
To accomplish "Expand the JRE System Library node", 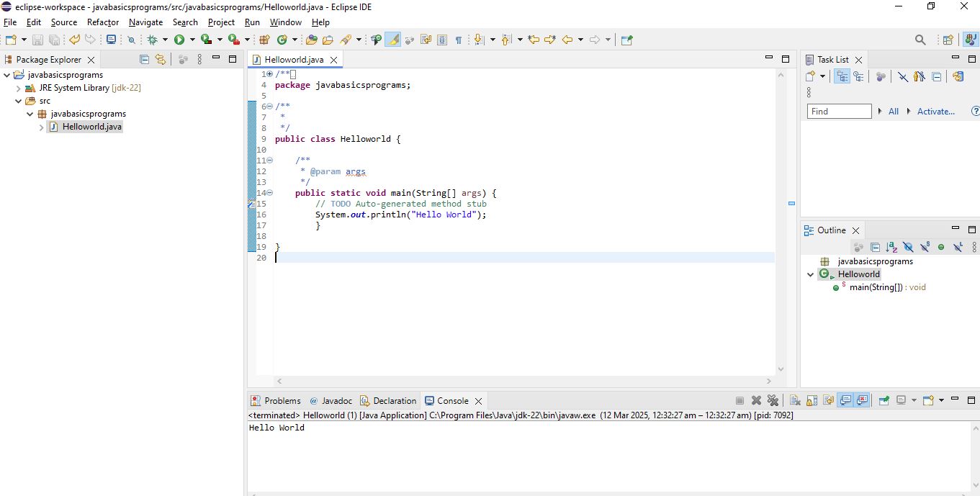I will click(x=19, y=88).
